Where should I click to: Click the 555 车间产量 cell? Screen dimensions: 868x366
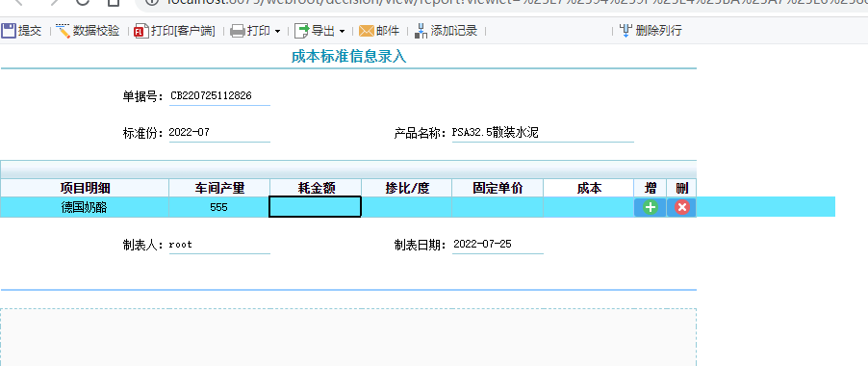click(219, 207)
